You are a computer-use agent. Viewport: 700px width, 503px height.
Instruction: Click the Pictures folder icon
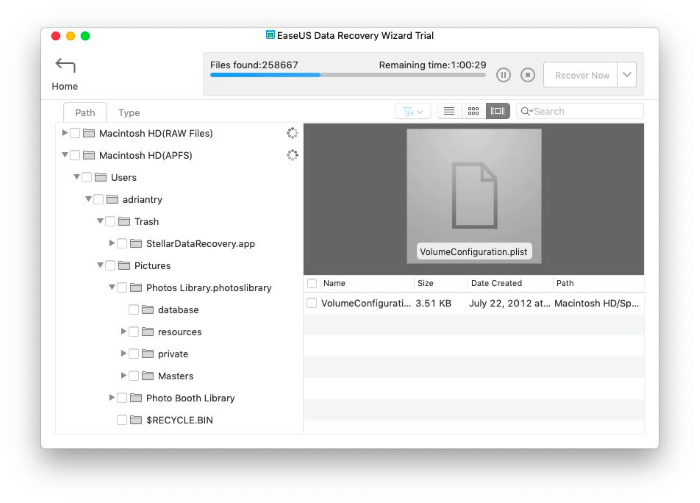pyautogui.click(x=124, y=266)
